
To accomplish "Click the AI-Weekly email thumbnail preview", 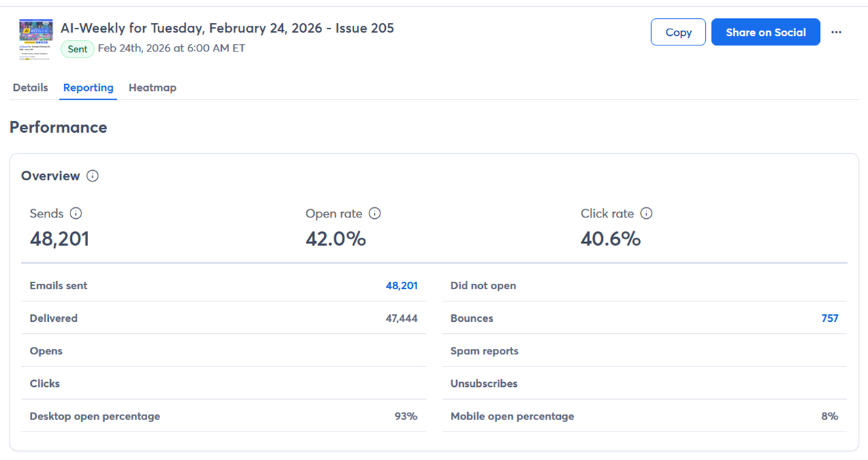I will [36, 39].
